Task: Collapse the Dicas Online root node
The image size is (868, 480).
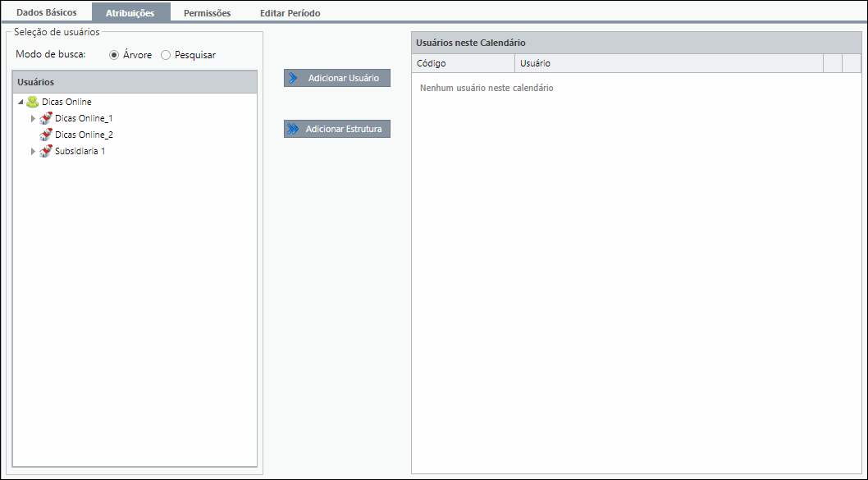Action: [21, 102]
